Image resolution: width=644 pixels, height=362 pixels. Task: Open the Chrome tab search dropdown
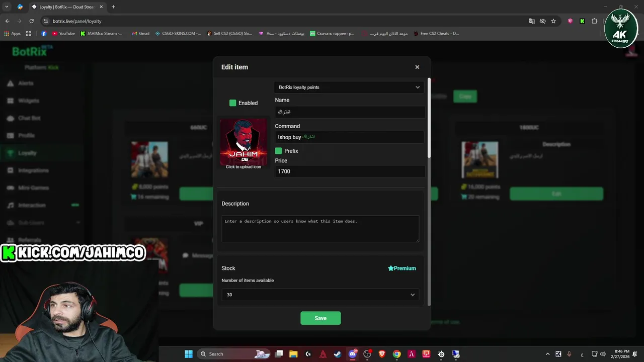[7, 7]
